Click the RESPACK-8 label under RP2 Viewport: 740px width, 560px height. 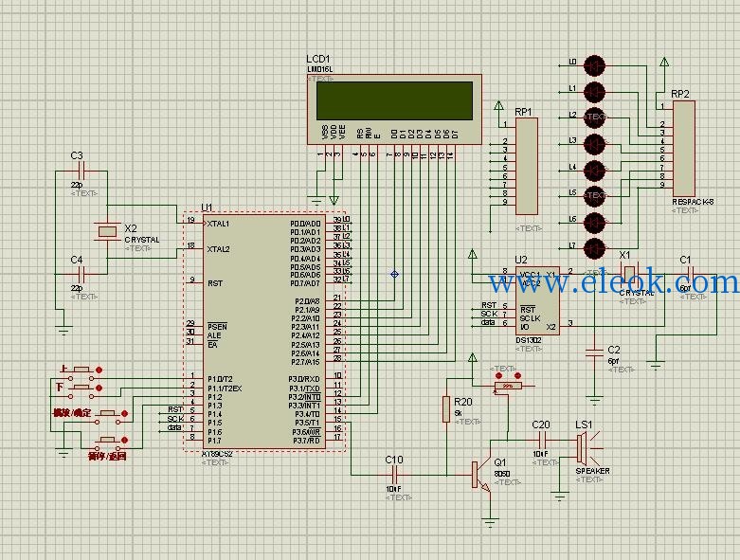693,202
